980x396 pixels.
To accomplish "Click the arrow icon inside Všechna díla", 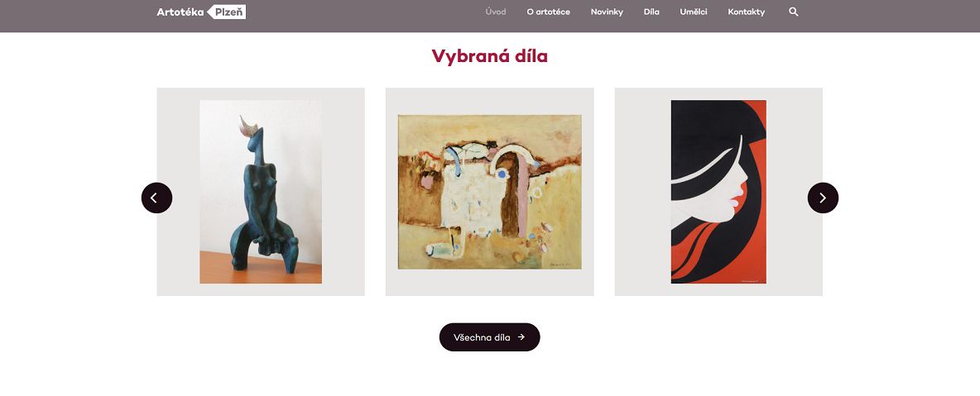I will point(521,337).
